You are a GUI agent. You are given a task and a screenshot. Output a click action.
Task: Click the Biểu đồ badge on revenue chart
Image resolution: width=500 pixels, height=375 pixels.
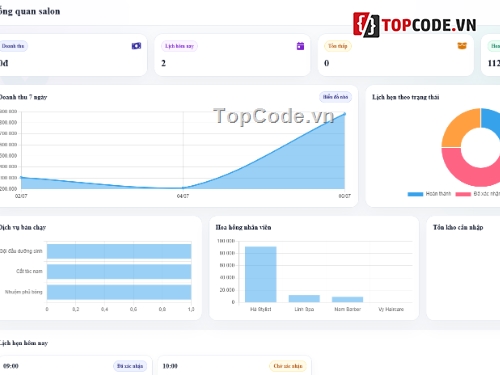click(x=335, y=97)
